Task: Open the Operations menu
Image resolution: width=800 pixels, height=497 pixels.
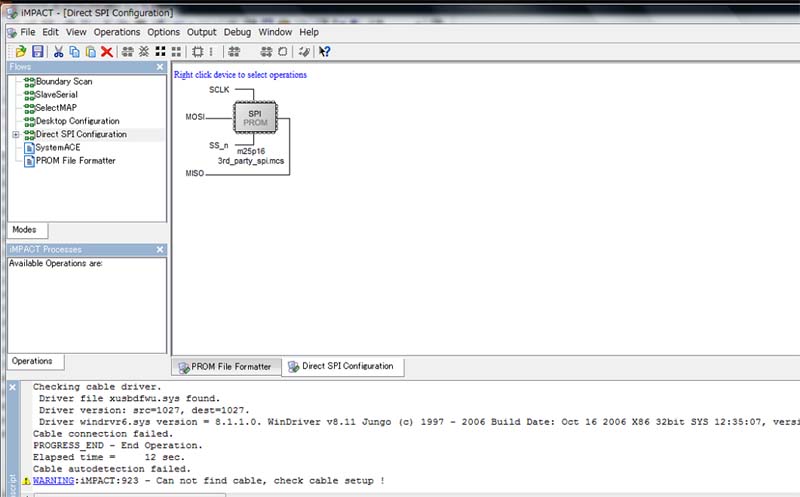Action: [x=117, y=32]
